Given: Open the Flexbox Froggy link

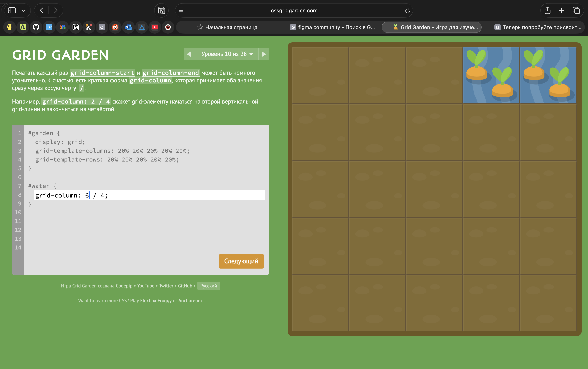Looking at the screenshot, I should [x=156, y=301].
